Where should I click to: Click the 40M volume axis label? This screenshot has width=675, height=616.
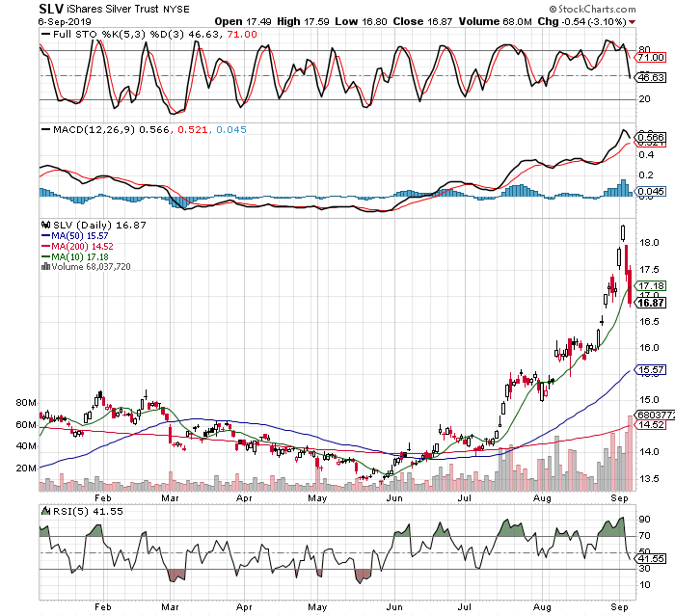[x=26, y=446]
